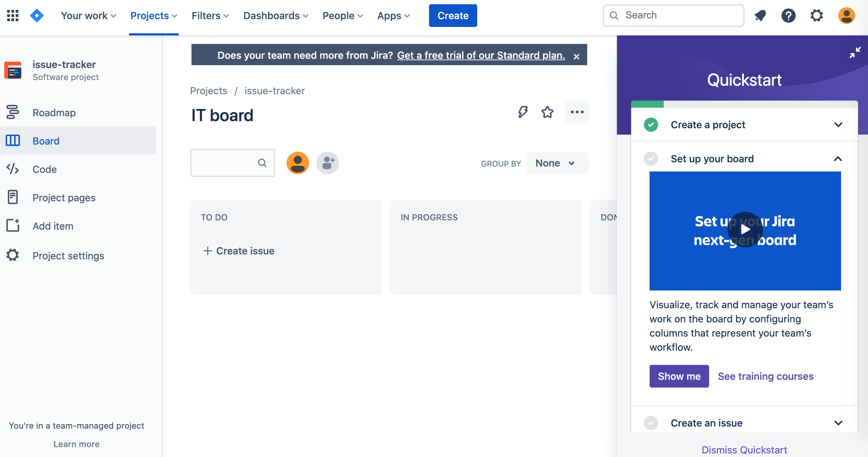
Task: Open the app switcher grid icon
Action: (13, 16)
